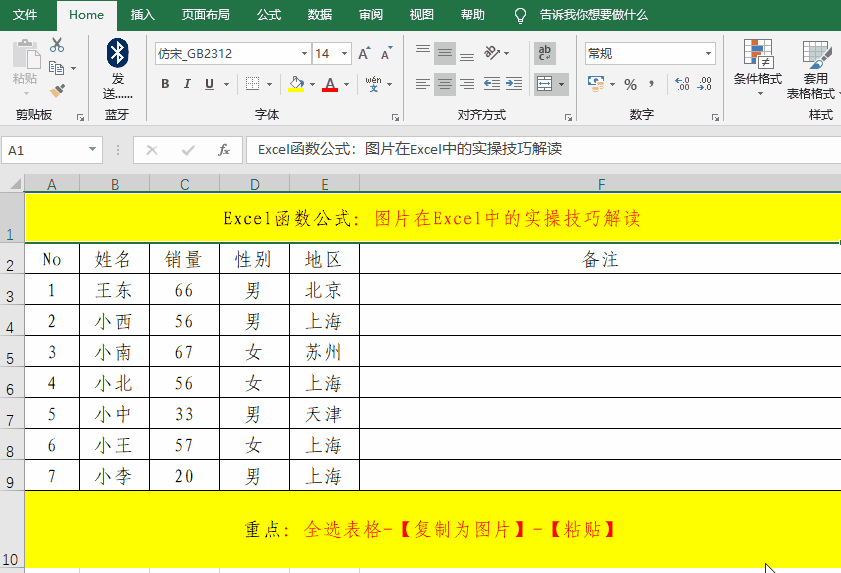Screen dimensions: 841x573
Task: Increase decimal places icon
Action: point(682,84)
